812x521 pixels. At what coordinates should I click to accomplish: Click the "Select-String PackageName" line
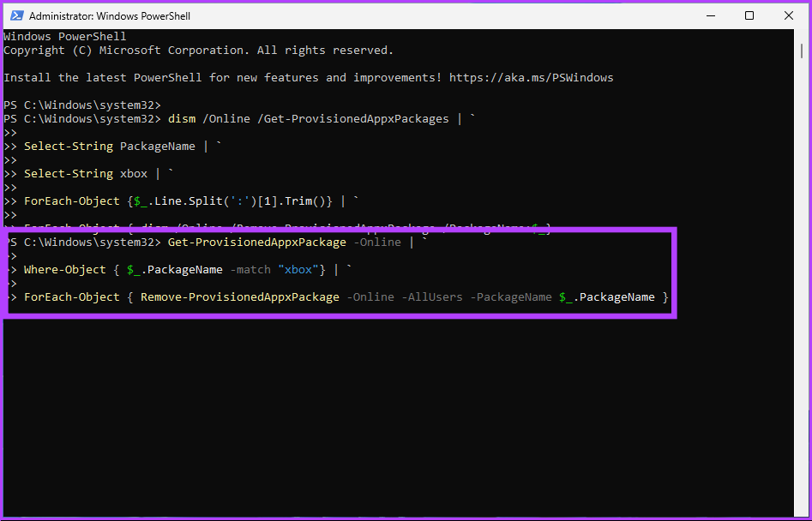[x=109, y=147]
